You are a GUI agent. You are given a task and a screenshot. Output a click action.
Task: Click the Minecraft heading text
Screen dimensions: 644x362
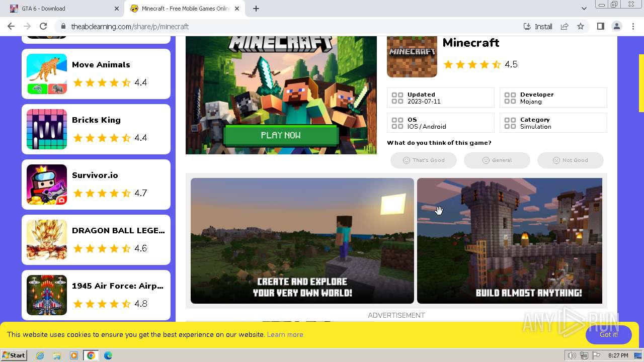(471, 43)
